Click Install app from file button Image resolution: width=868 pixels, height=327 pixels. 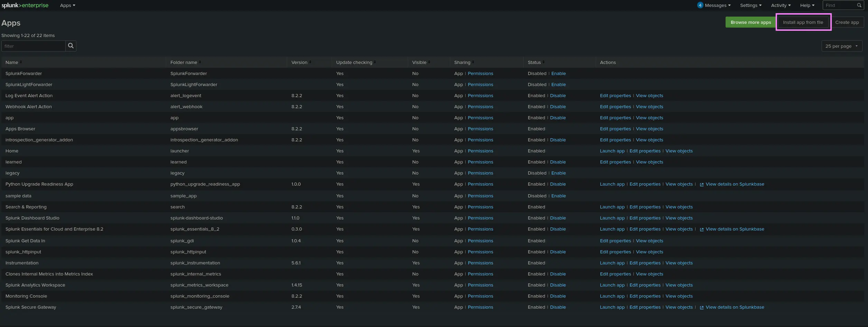(x=803, y=22)
